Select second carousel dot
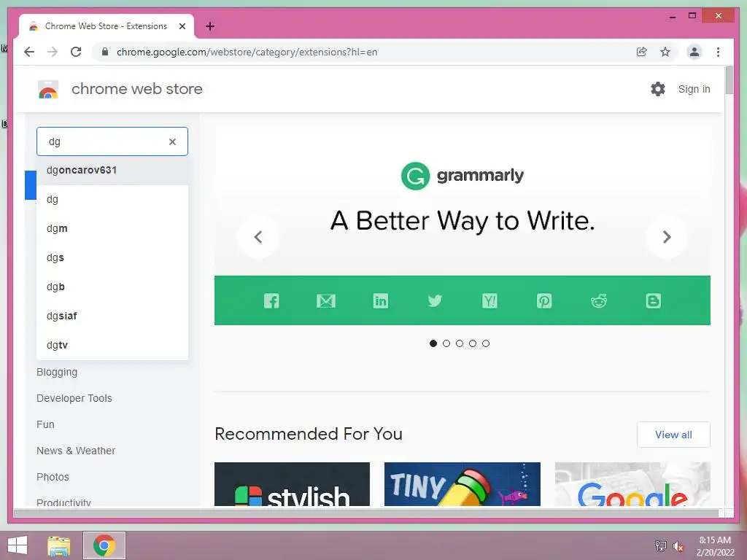 coord(446,343)
